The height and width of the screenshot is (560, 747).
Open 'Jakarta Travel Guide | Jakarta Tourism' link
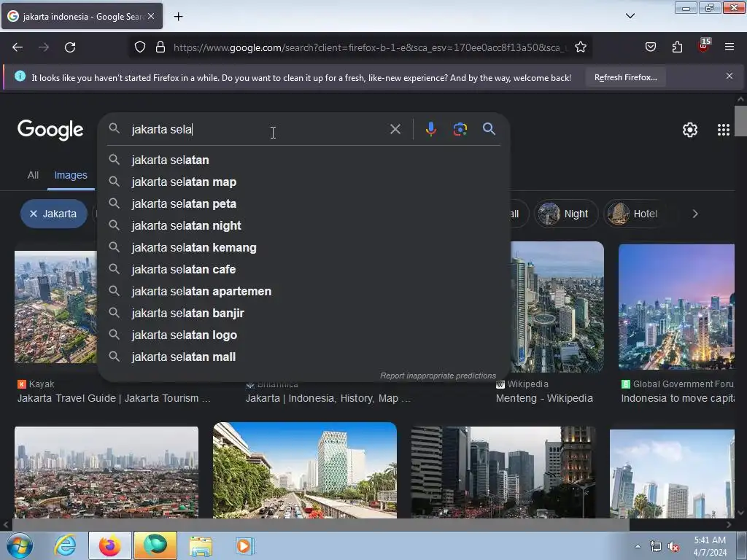point(114,398)
